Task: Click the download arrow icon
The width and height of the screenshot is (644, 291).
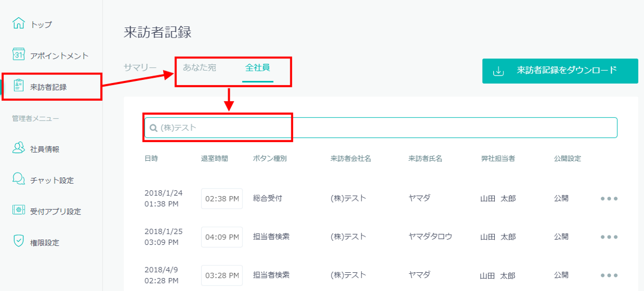Action: click(x=499, y=71)
